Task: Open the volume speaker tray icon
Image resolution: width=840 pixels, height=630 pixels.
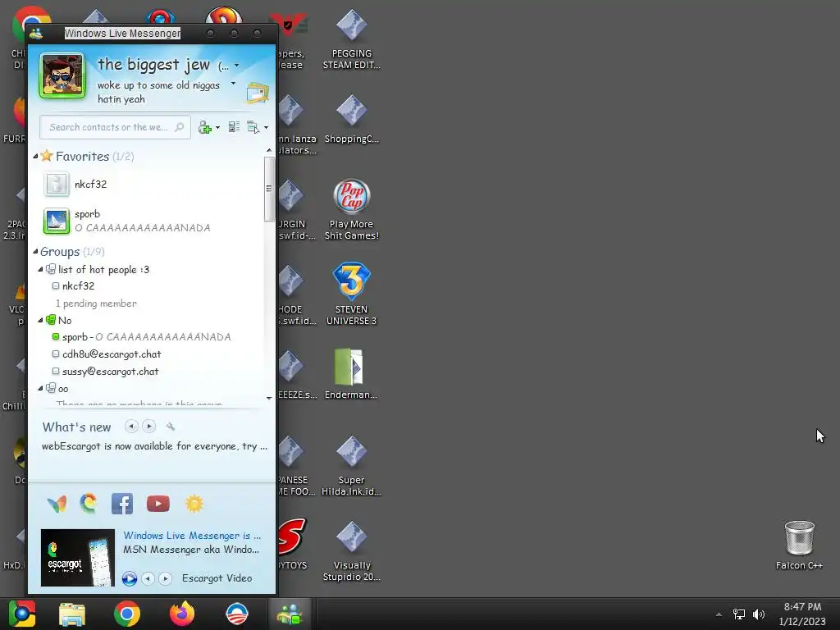Action: point(759,614)
